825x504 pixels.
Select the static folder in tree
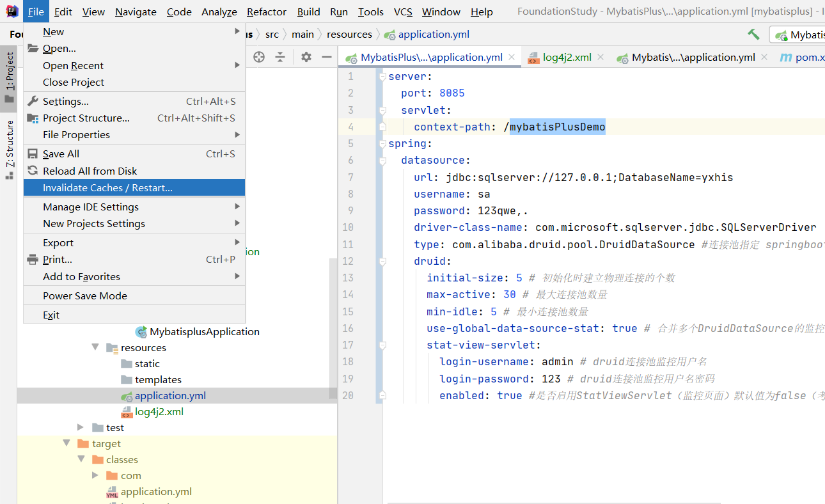(x=147, y=363)
